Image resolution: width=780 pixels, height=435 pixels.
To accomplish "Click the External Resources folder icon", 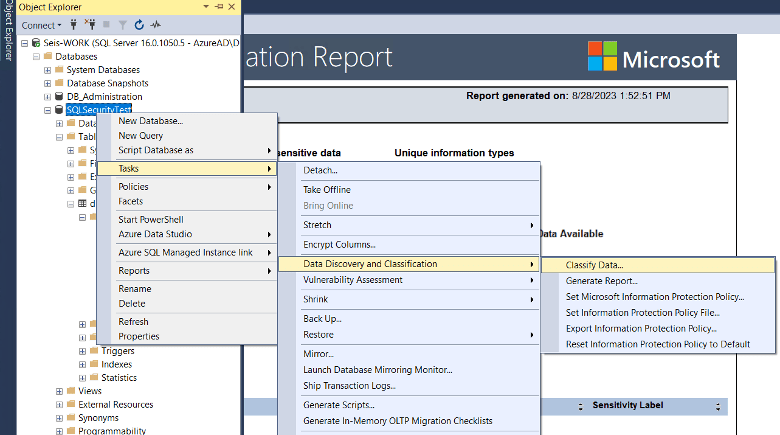I will pos(71,404).
